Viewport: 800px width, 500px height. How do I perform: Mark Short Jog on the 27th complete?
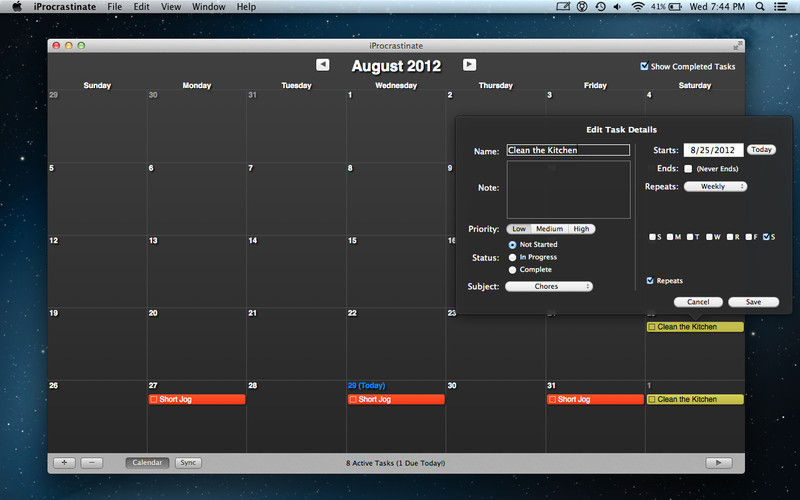pos(154,399)
